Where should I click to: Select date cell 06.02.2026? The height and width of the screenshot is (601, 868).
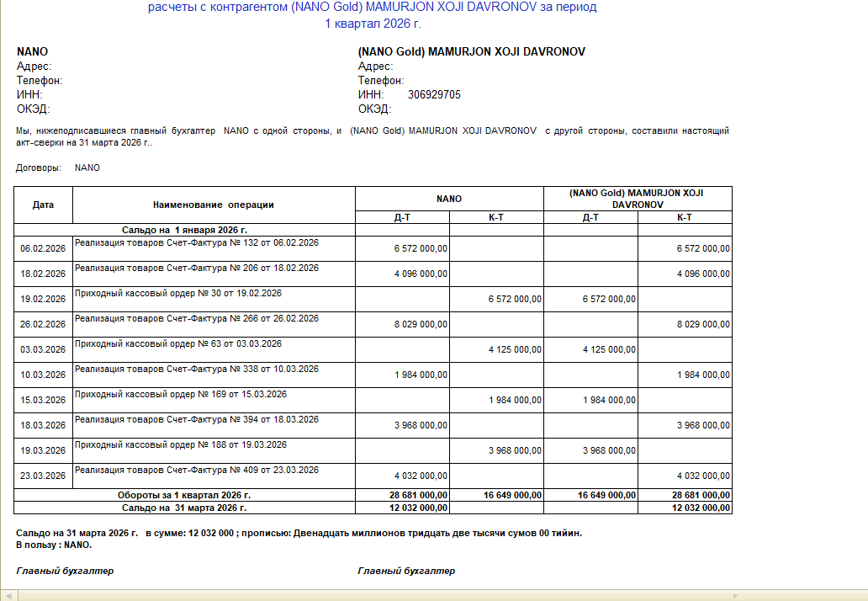point(43,248)
